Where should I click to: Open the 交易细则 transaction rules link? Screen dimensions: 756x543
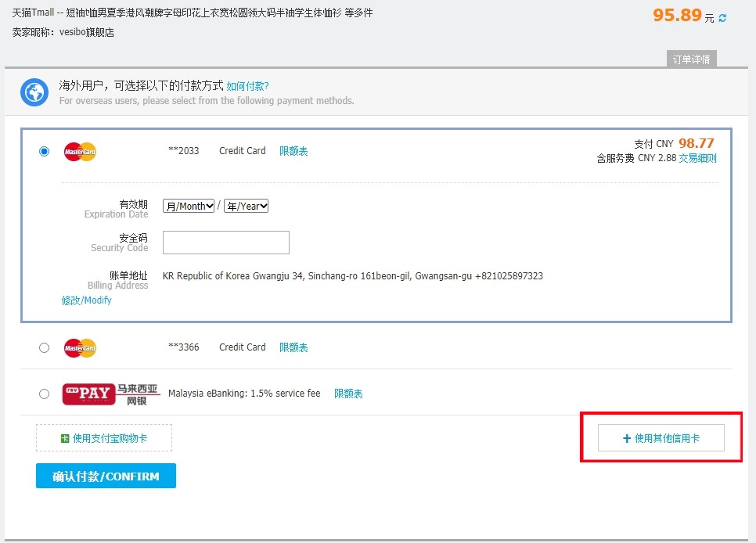(x=697, y=158)
